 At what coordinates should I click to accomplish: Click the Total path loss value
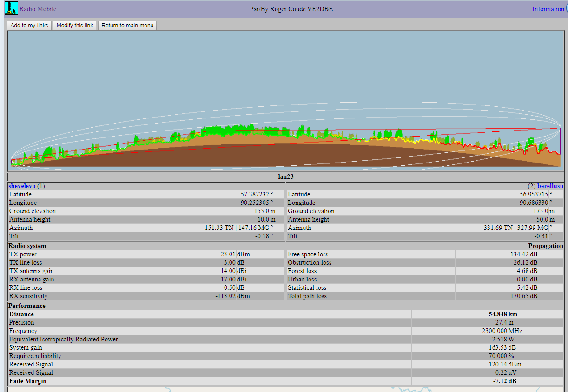520,296
